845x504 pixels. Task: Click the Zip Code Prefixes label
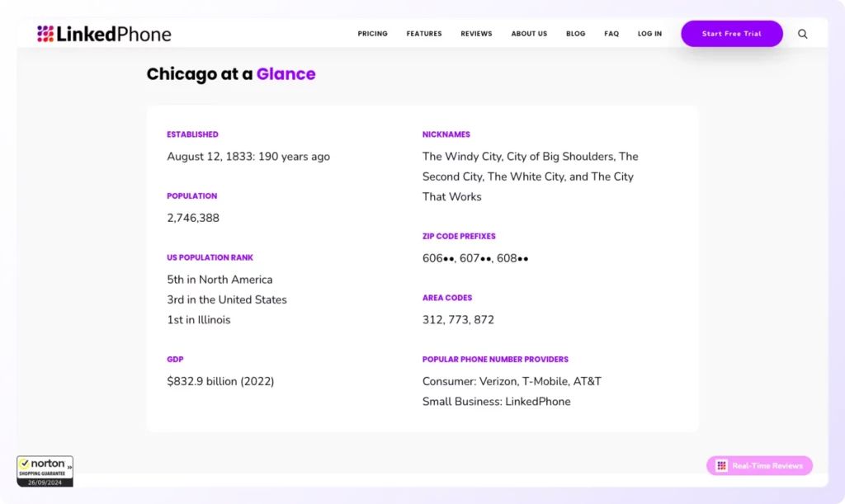(x=459, y=237)
